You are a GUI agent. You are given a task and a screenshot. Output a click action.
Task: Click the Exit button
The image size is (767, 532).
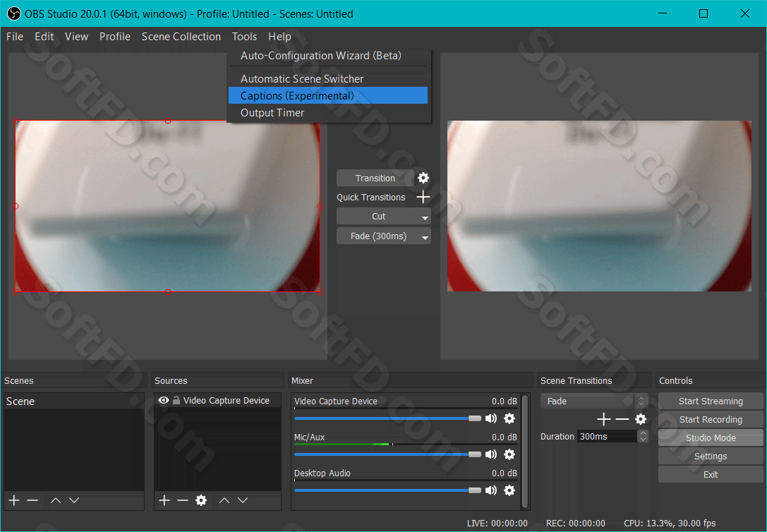pos(711,474)
